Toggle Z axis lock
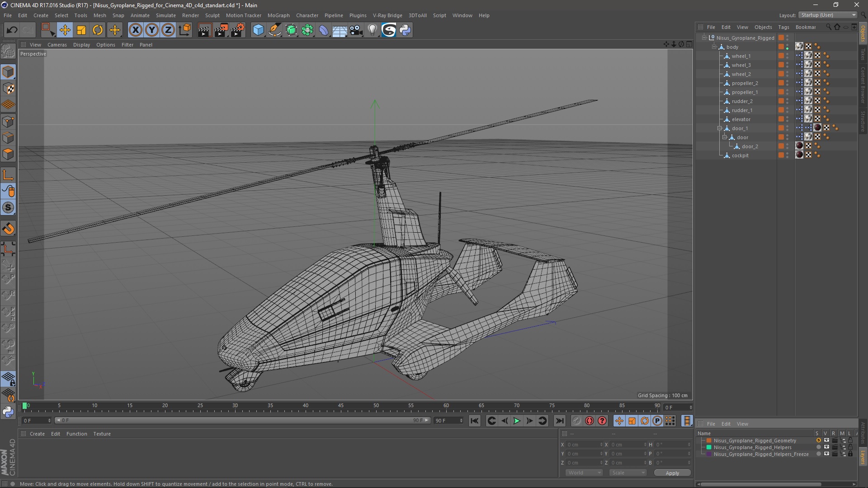Image resolution: width=868 pixels, height=488 pixels. (168, 30)
